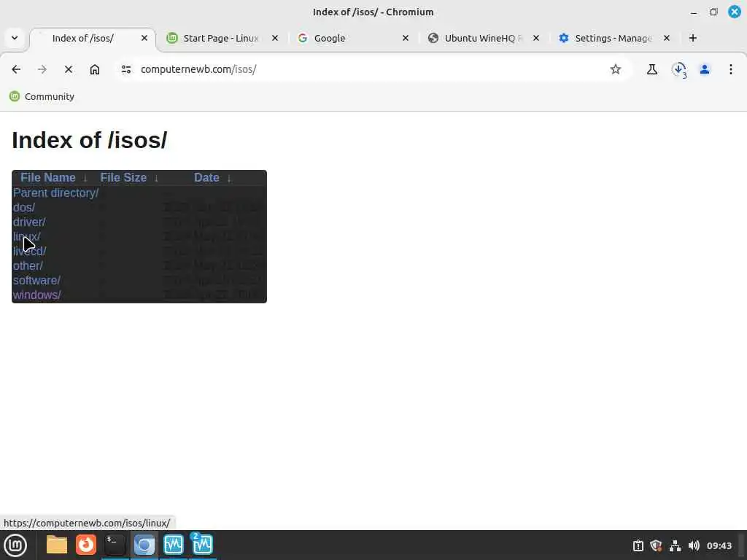Open the Linux Mint start menu
The height and width of the screenshot is (560, 747).
[15, 545]
